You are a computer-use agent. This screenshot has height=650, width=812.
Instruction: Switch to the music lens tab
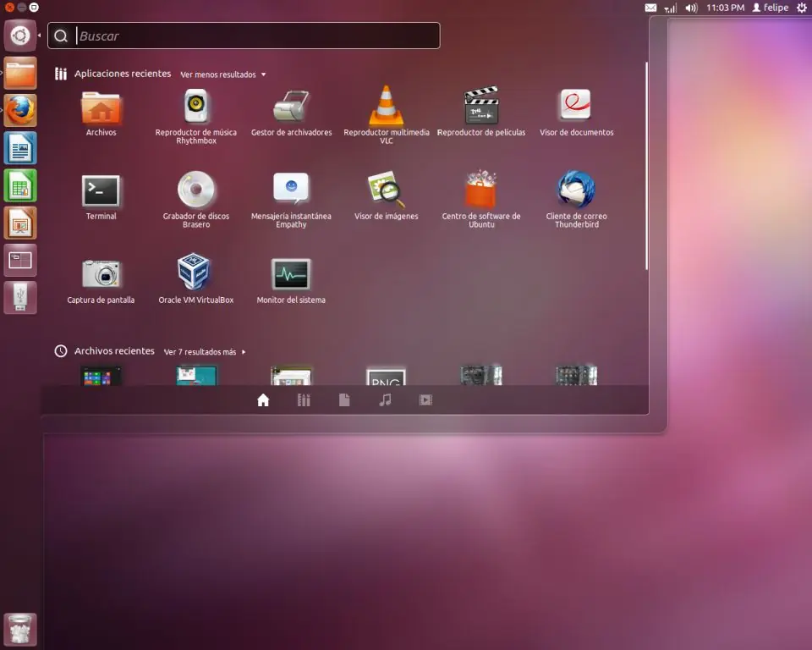(x=385, y=399)
